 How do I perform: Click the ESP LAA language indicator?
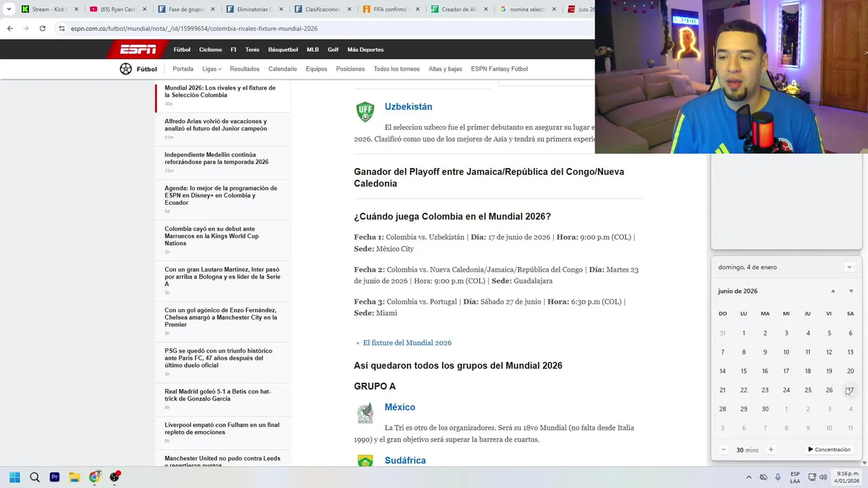[x=795, y=477]
